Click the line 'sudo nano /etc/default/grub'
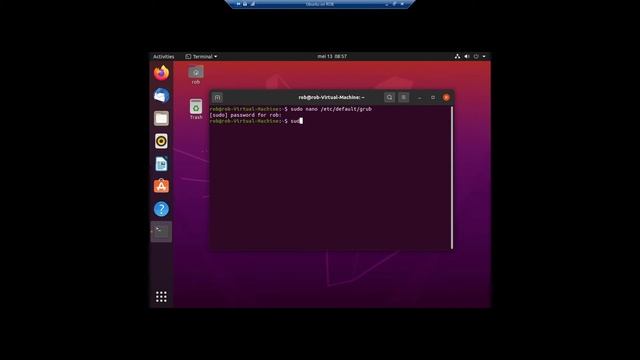Image resolution: width=640 pixels, height=360 pixels. coord(331,109)
